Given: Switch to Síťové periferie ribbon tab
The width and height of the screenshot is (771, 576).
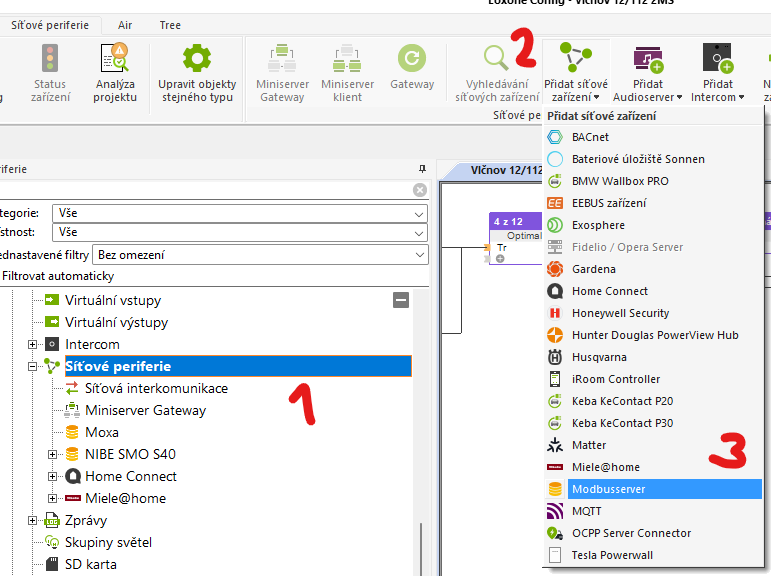Looking at the screenshot, I should (50, 25).
